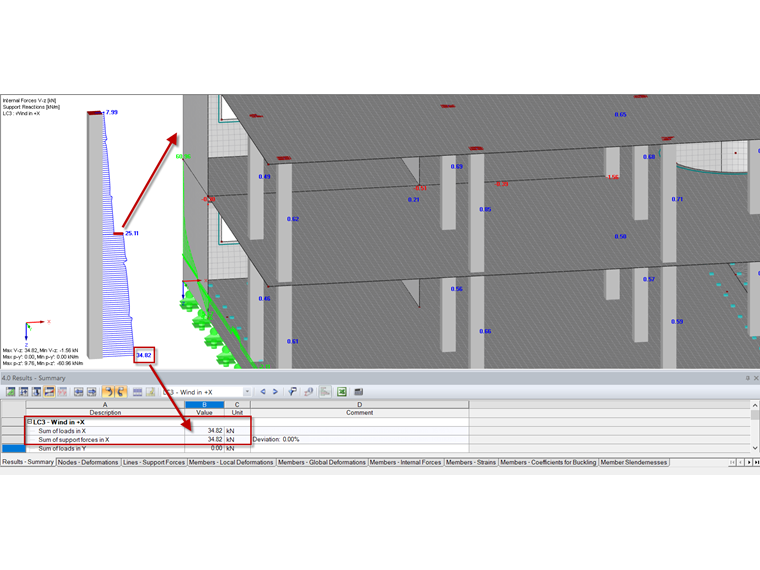This screenshot has height=570, width=760.
Task: Click the left-pointing table navigation icon
Action: 79,392
